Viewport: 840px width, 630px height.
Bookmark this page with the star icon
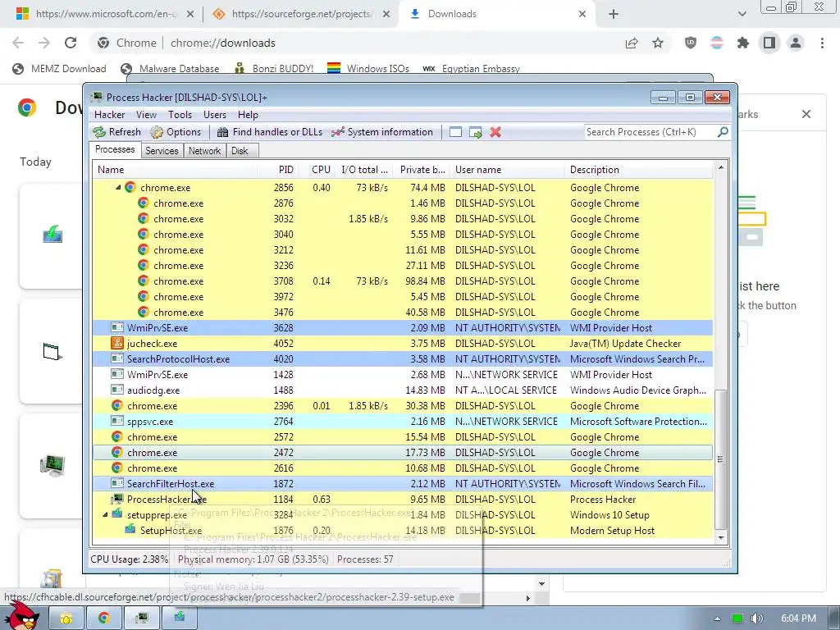click(658, 43)
